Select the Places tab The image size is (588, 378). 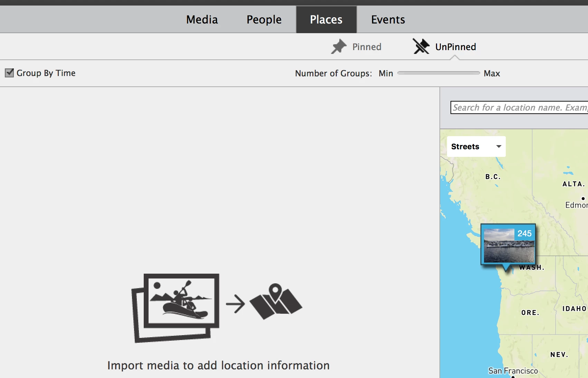[326, 19]
